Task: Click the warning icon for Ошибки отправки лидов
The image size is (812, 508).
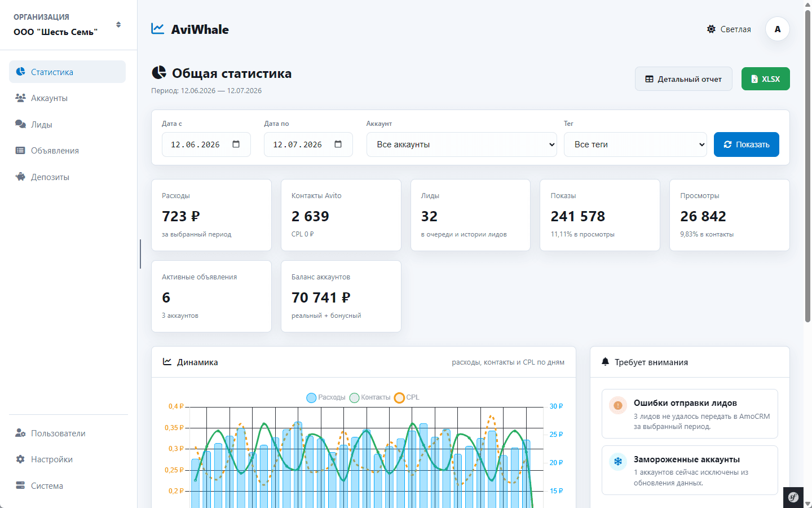Action: click(x=618, y=405)
